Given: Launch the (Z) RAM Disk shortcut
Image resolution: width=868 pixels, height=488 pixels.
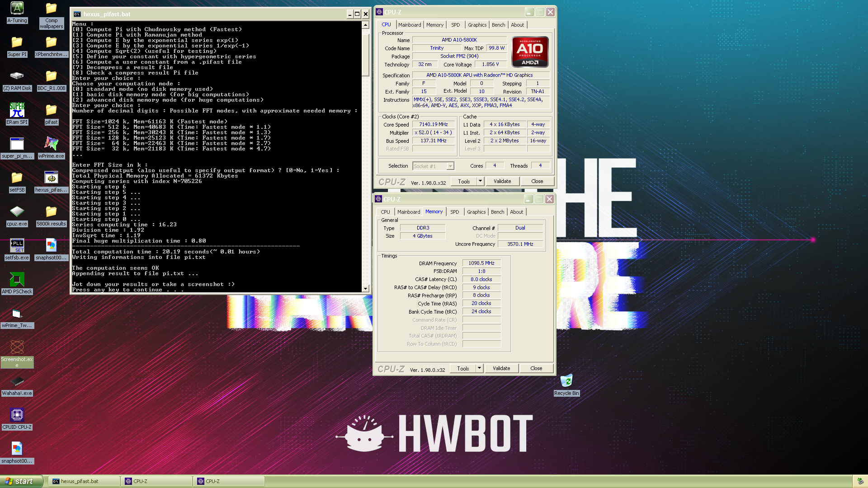Looking at the screenshot, I should tap(17, 80).
